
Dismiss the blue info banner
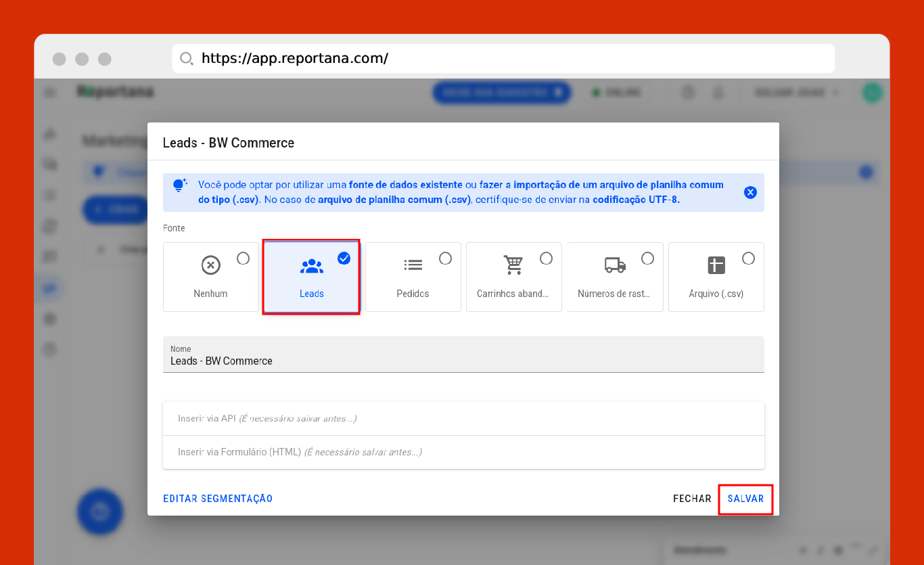(x=750, y=192)
